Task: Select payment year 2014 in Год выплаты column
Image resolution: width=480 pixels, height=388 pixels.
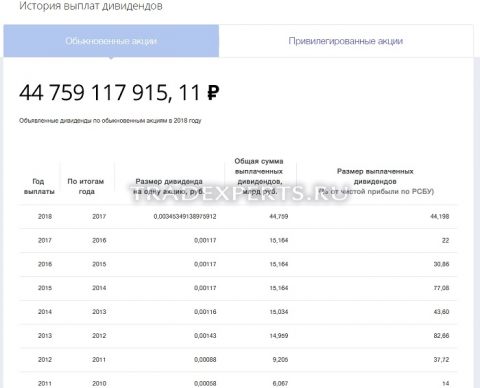Action: pos(45,312)
